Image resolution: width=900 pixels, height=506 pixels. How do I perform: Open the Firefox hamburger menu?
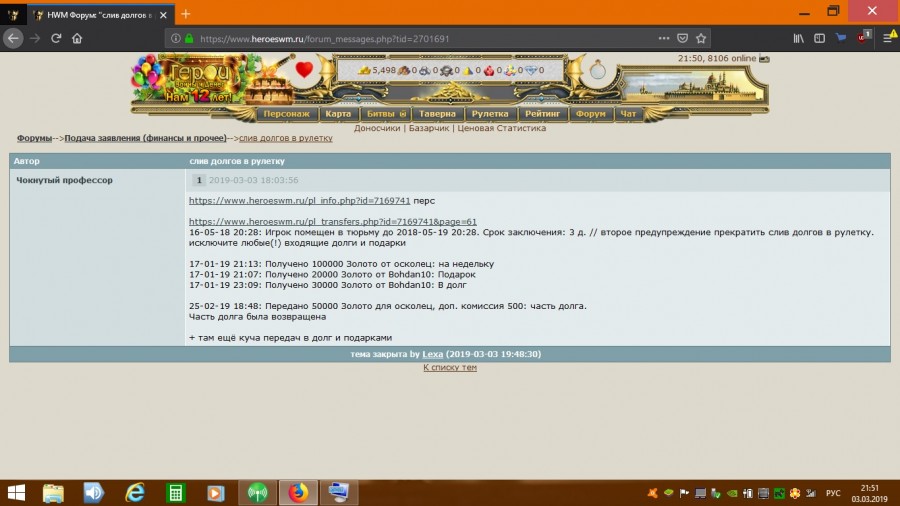pos(887,38)
